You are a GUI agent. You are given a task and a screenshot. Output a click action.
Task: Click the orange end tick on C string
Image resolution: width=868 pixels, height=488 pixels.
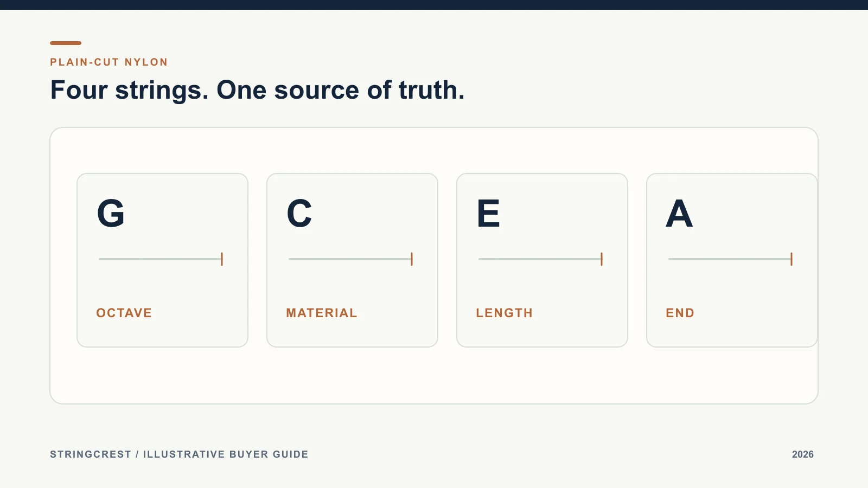412,259
